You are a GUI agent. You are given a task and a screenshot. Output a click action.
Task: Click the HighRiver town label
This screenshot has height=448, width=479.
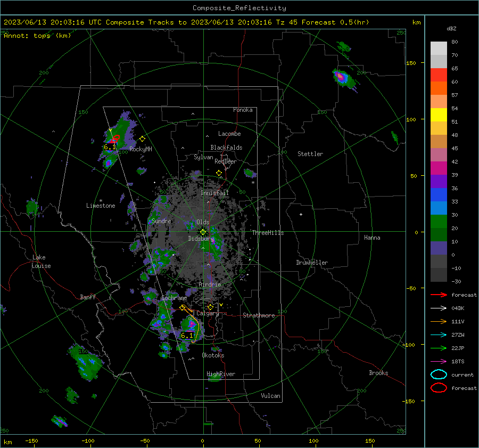click(x=221, y=374)
